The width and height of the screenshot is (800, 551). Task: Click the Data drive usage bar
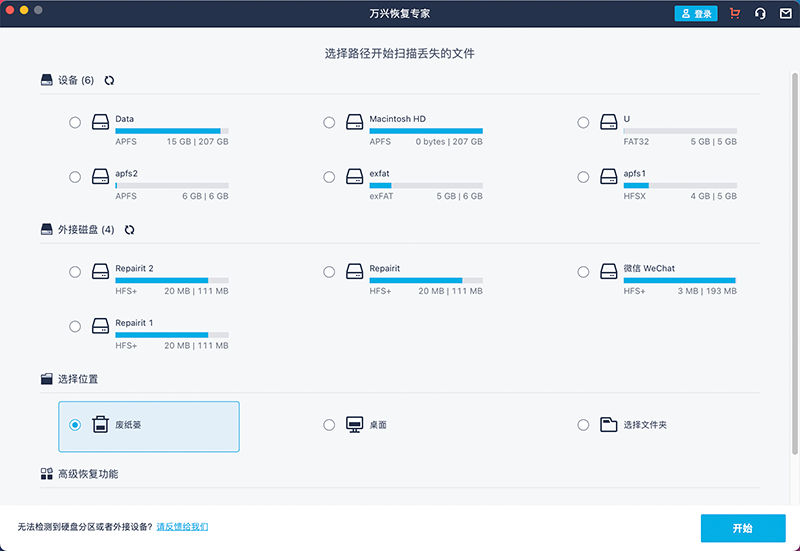[x=172, y=131]
